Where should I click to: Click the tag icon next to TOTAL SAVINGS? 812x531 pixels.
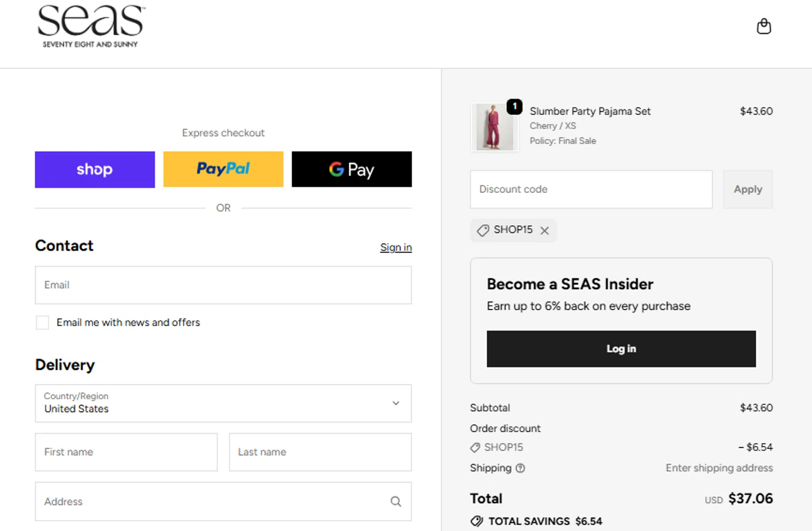tap(477, 521)
